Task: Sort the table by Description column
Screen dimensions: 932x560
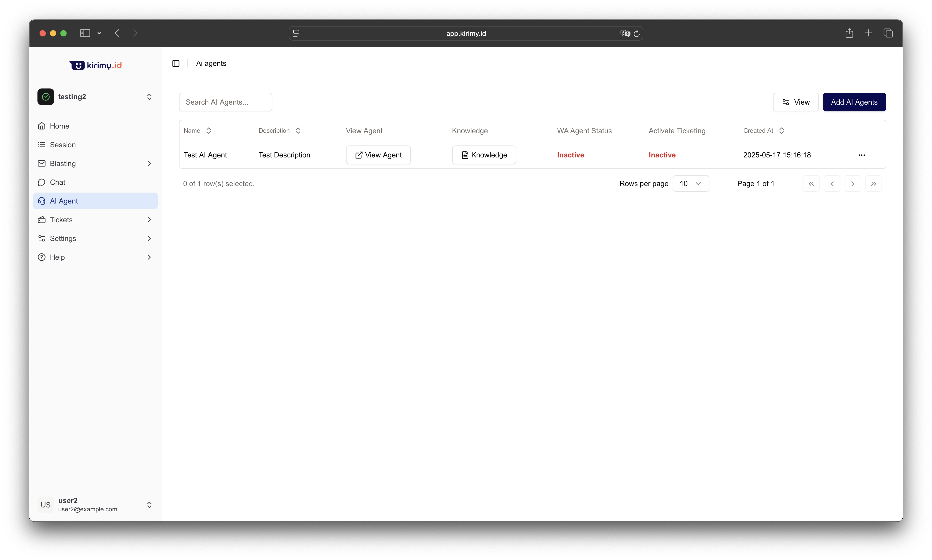Action: coord(279,131)
